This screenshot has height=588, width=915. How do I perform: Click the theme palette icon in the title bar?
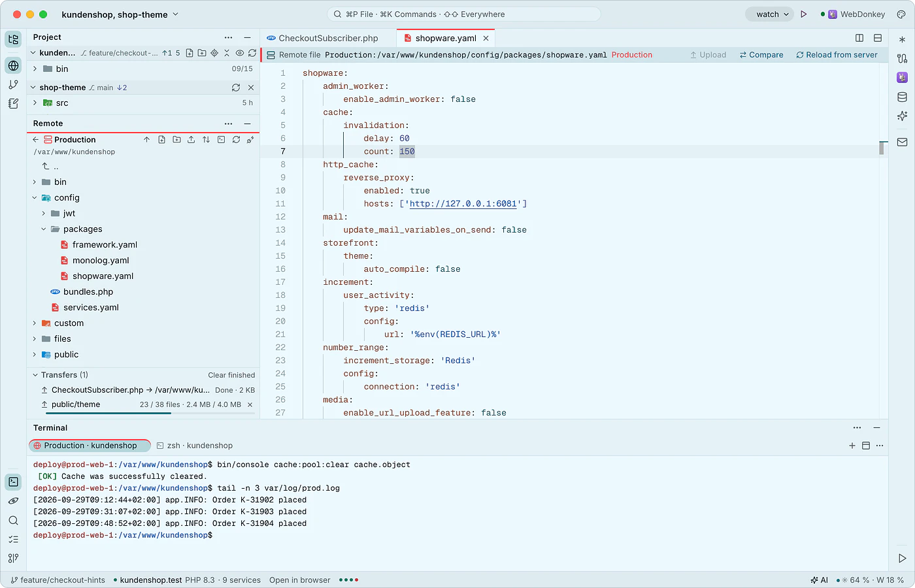901,14
